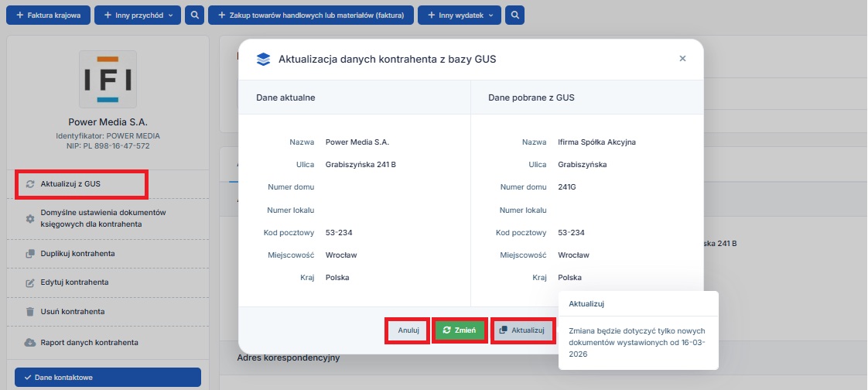
Task: Add new Faktura krajowa
Action: click(48, 15)
